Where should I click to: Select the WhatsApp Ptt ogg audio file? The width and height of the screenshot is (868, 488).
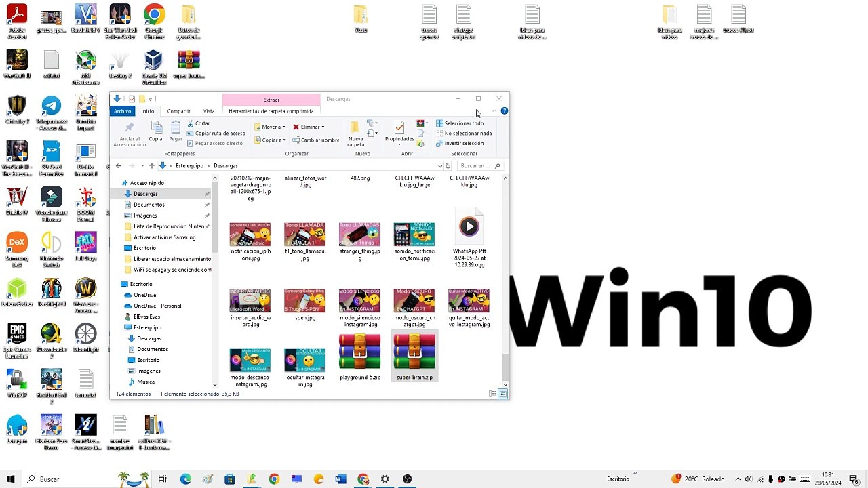tap(469, 239)
